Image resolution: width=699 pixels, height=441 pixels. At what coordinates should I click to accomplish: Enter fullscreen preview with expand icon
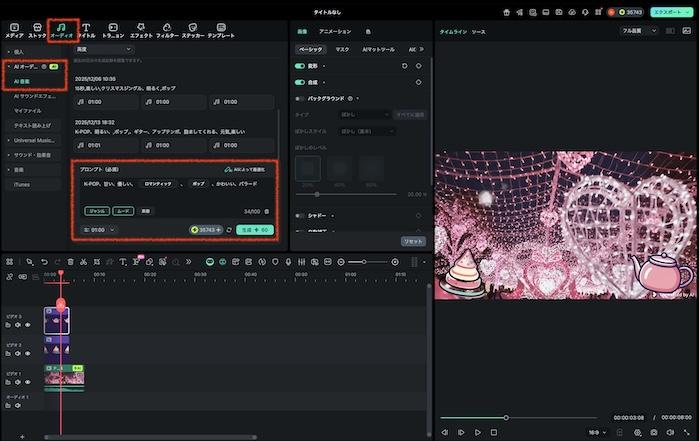pos(687,433)
